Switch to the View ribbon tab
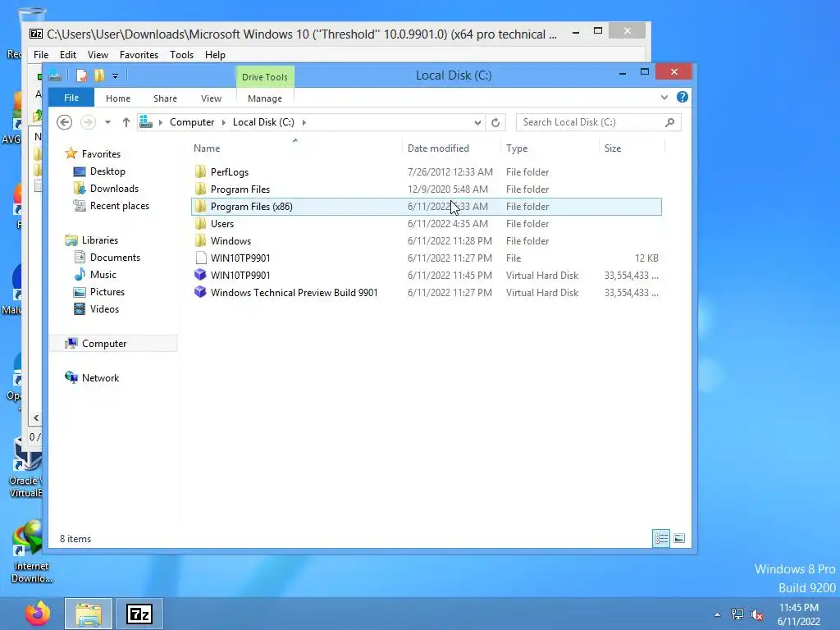840x630 pixels. (211, 98)
